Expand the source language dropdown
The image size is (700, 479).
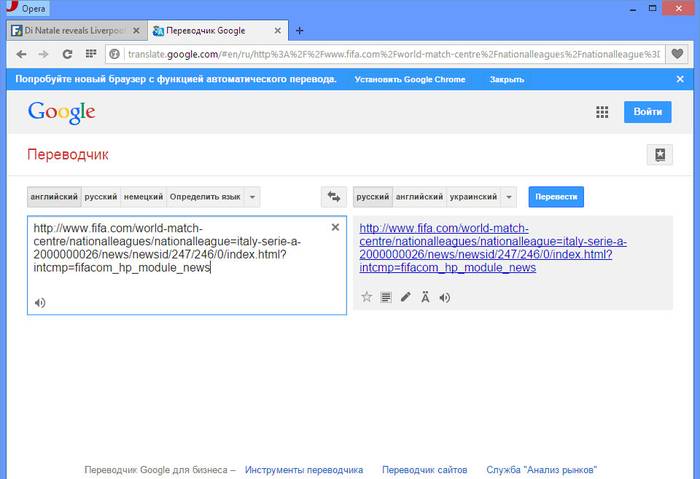pos(252,197)
